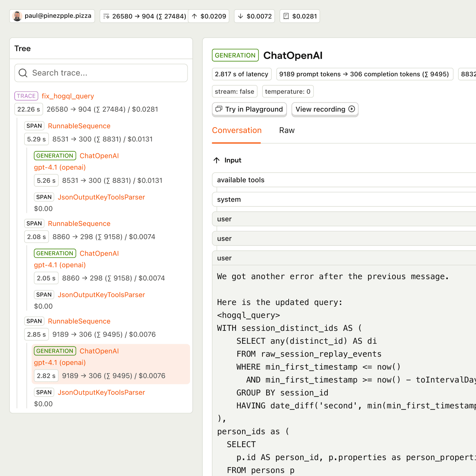Click the 26580 → 904 tokens chip in header
The width and height of the screenshot is (476, 476).
click(x=144, y=16)
